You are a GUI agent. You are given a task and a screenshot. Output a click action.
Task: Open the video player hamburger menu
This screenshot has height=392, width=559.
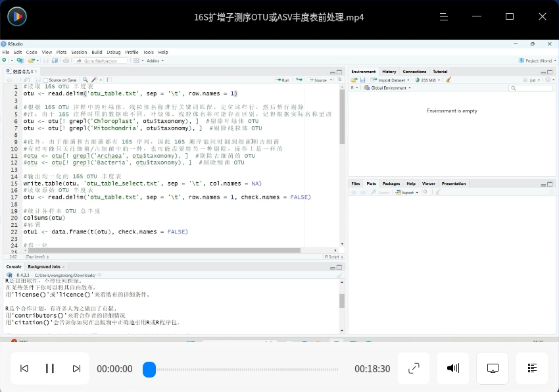point(443,16)
